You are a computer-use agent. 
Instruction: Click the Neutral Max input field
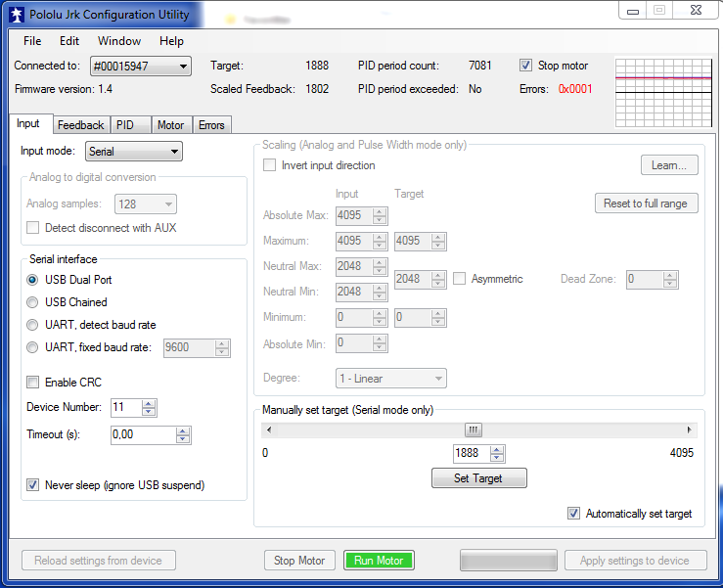click(354, 266)
